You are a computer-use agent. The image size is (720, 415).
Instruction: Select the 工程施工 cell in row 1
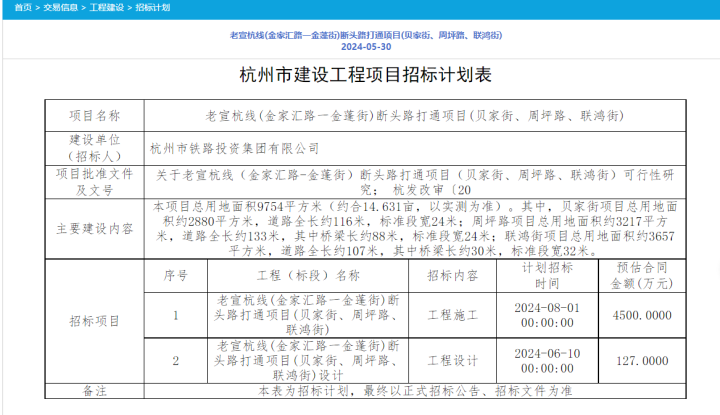pos(453,314)
